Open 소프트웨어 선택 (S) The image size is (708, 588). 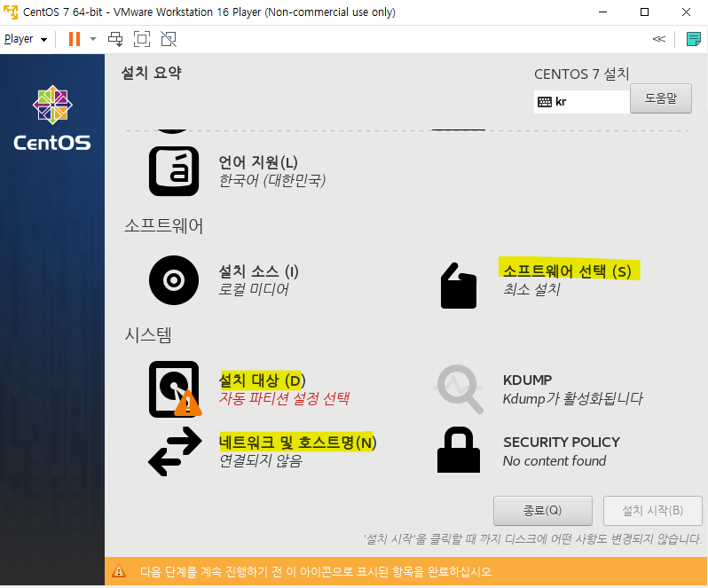coord(568,270)
